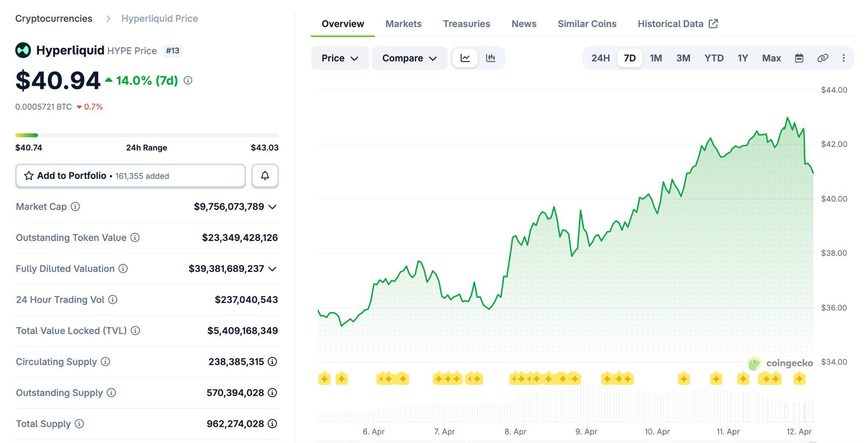Select the line chart view icon
The width and height of the screenshot is (868, 443).
pyautogui.click(x=465, y=58)
